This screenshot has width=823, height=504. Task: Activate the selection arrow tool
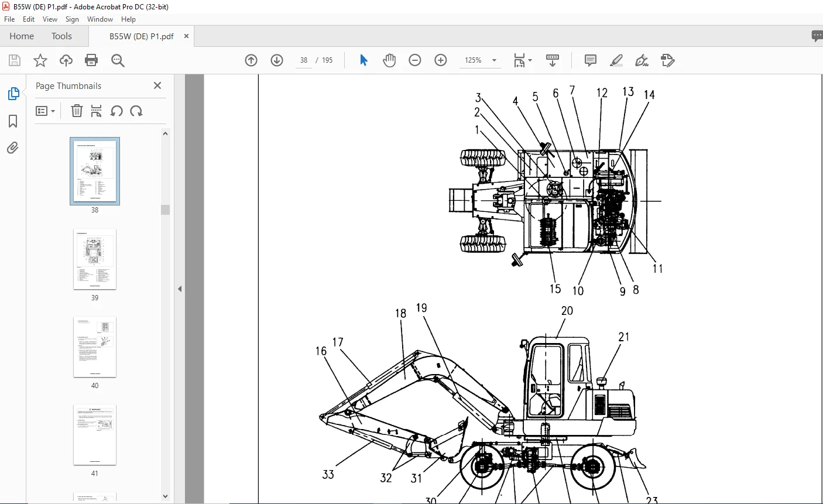coord(364,60)
